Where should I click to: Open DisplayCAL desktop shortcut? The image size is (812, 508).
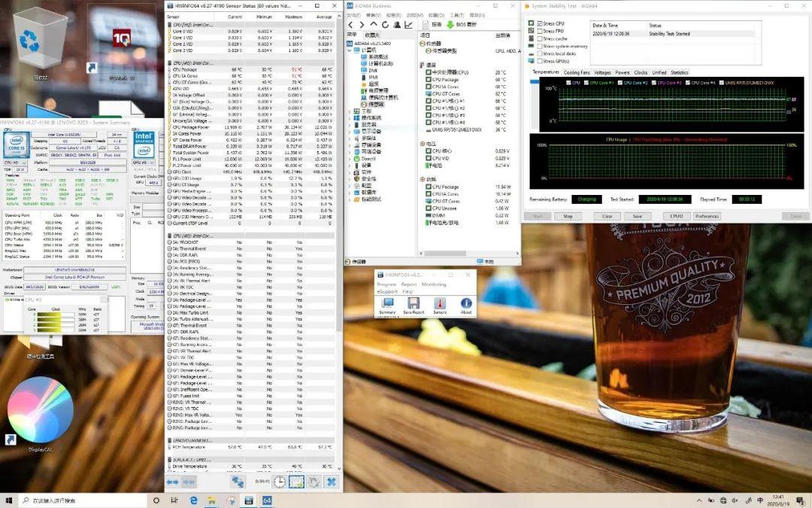(39, 414)
